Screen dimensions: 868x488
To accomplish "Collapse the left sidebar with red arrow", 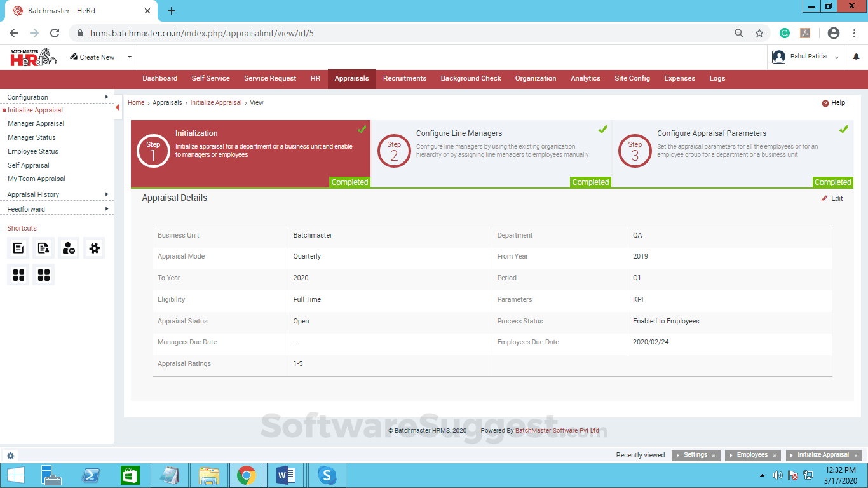I will coord(118,107).
